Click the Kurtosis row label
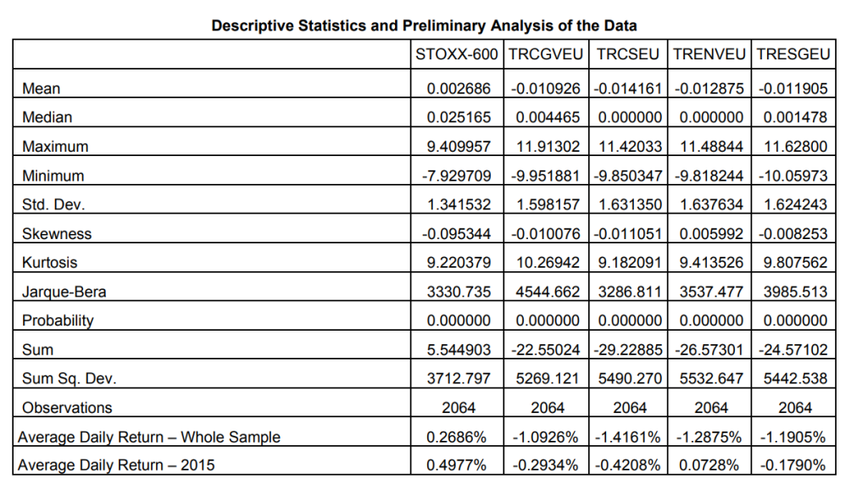Screen dimensions: 868x496 (49, 262)
